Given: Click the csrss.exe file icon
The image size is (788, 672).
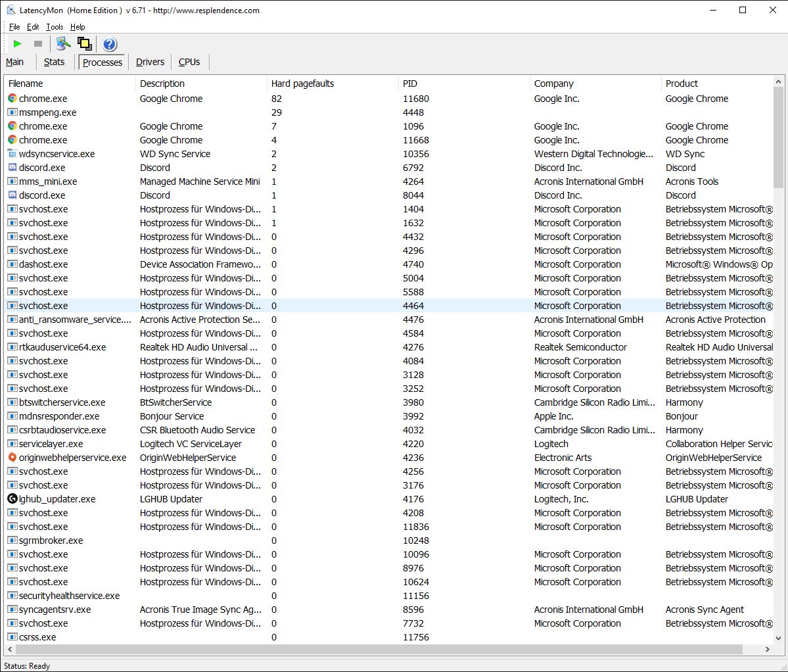Looking at the screenshot, I should tap(12, 636).
